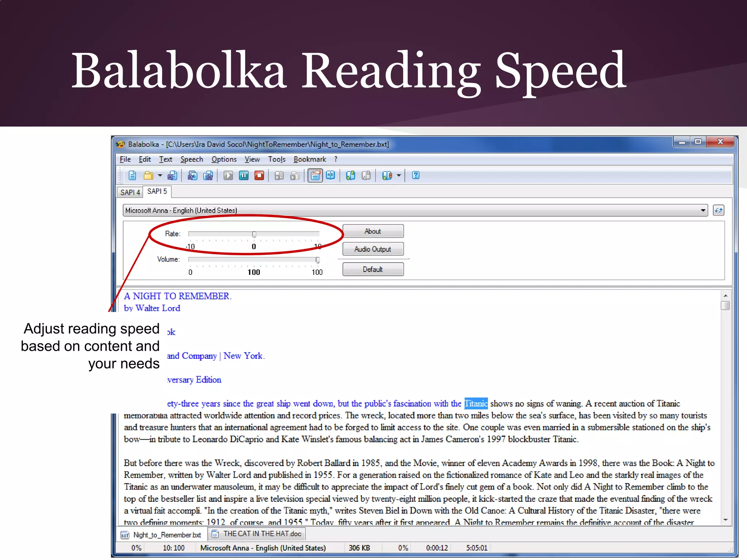Switch to the SAPI 5 tab
This screenshot has height=560, width=747.
(157, 191)
